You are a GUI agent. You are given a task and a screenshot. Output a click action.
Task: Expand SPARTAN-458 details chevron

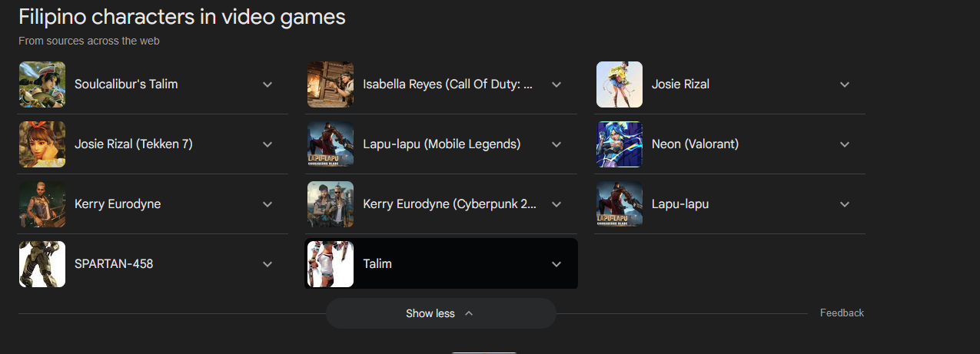pyautogui.click(x=267, y=264)
